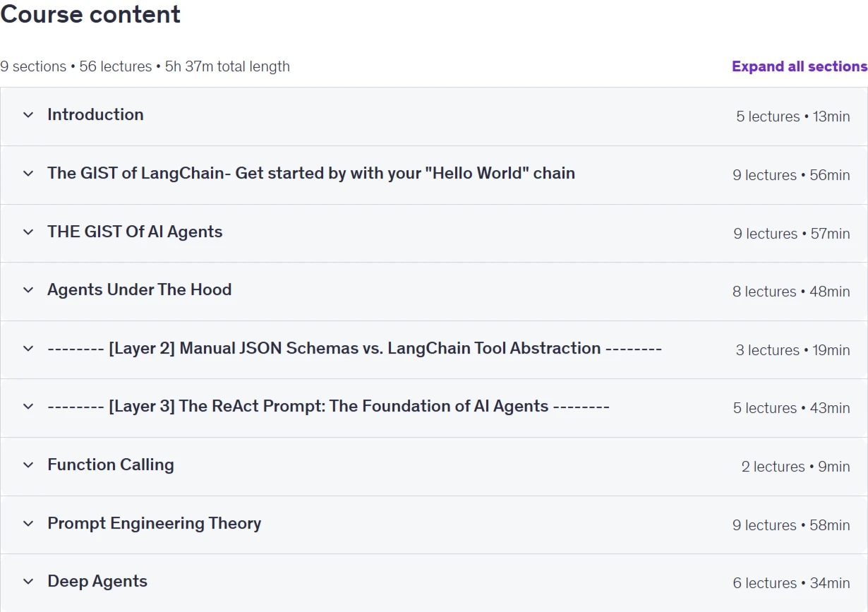868x612 pixels.
Task: Expand the Layer 2 Manual JSON Schemas chevron
Action: [x=28, y=349]
